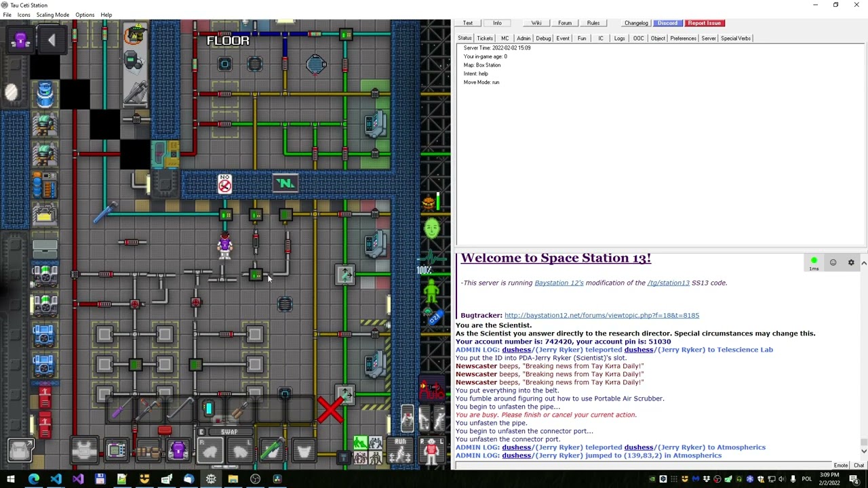Select the green help intent

tap(359, 443)
